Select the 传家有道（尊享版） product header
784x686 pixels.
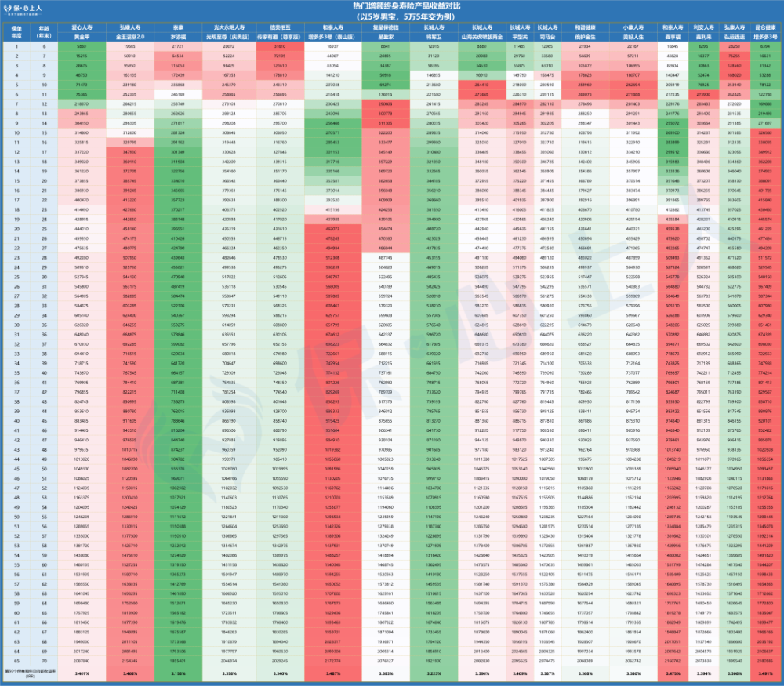coord(280,37)
